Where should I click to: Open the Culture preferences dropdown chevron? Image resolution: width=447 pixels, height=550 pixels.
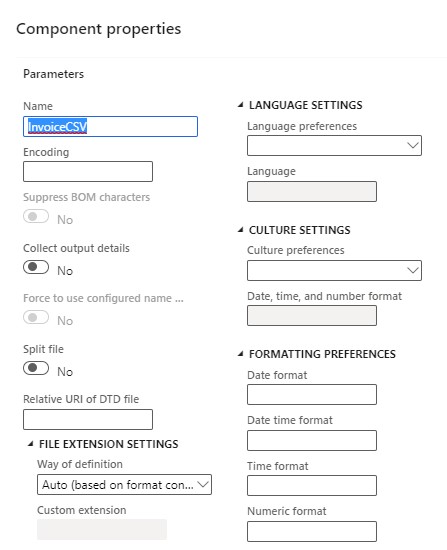413,270
